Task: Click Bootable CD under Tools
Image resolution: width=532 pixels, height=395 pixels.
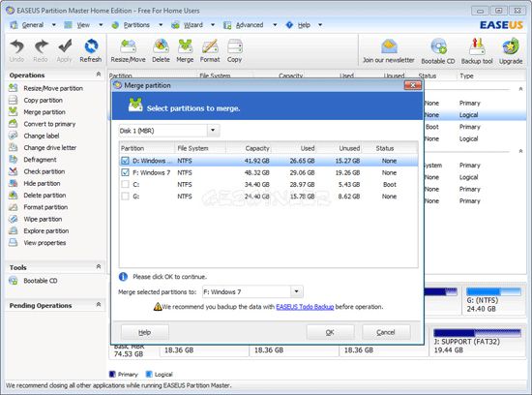Action: click(41, 281)
